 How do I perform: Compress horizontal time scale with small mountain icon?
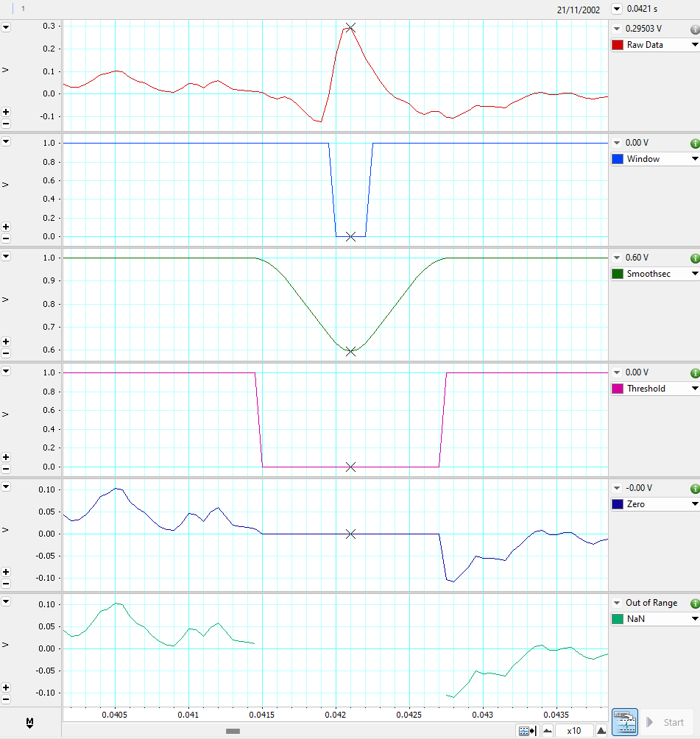pyautogui.click(x=547, y=731)
